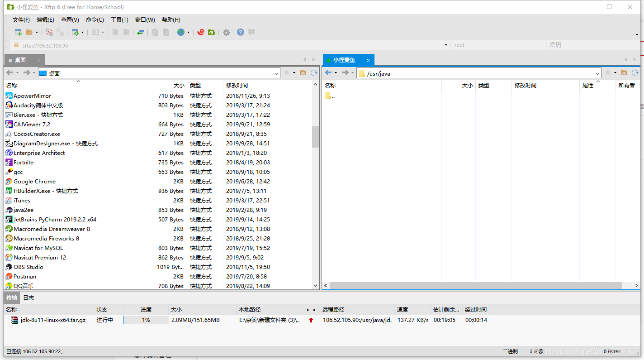Click the 1% transfer progress bar
The image size is (644, 360).
[x=146, y=320]
